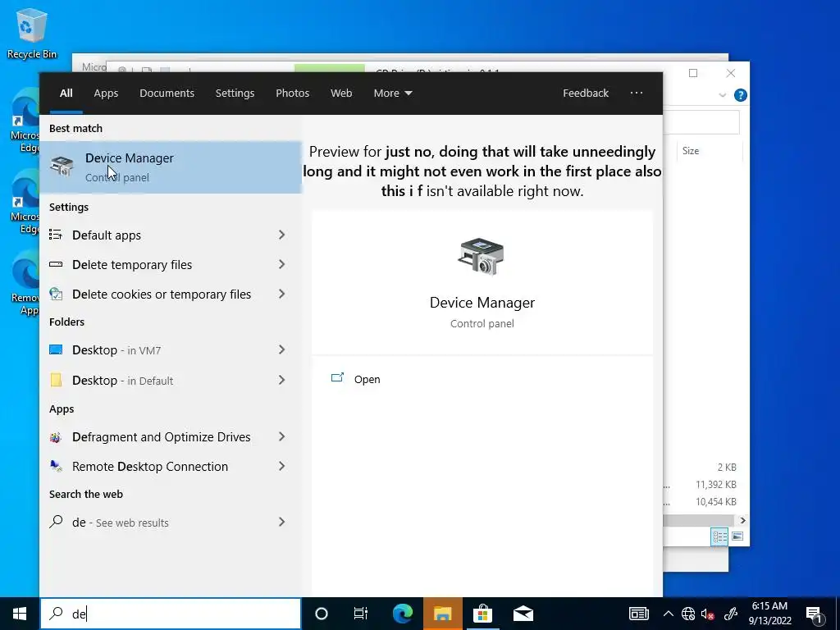The height and width of the screenshot is (630, 840).
Task: Open Microsoft Store from the taskbar
Action: pos(482,614)
